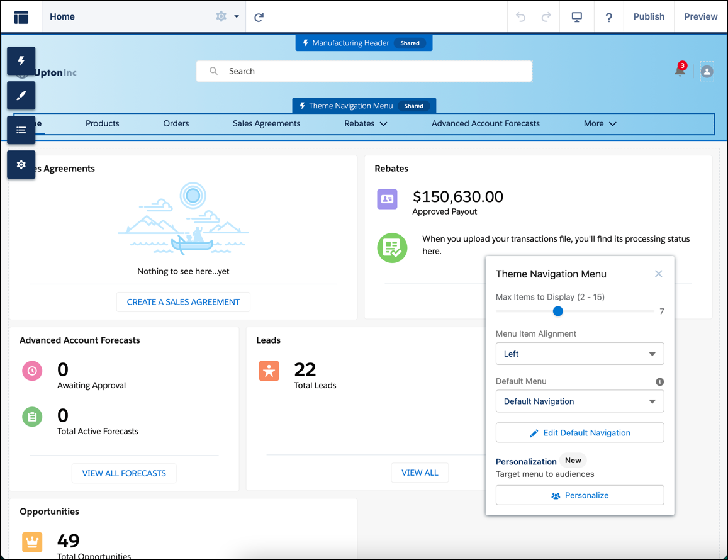728x560 pixels.
Task: Click inside the Search field
Action: point(364,71)
